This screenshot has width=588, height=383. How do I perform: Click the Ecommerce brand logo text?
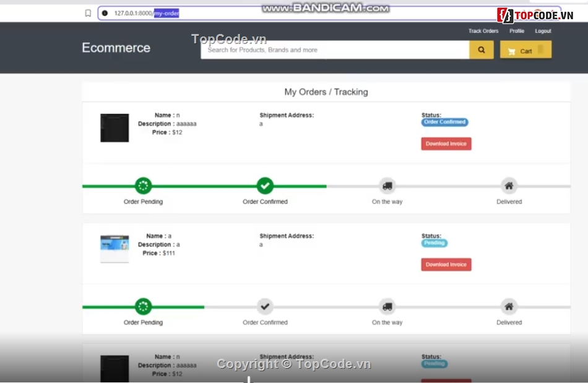click(116, 48)
